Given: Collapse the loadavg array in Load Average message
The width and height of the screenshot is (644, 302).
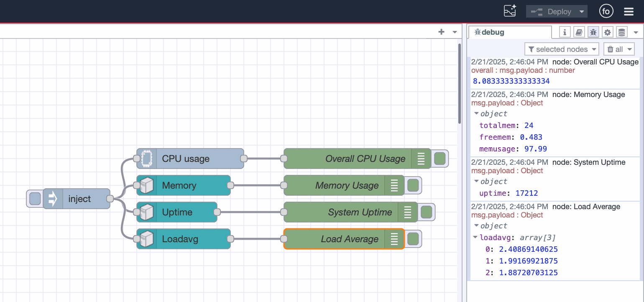Looking at the screenshot, I should (x=475, y=237).
